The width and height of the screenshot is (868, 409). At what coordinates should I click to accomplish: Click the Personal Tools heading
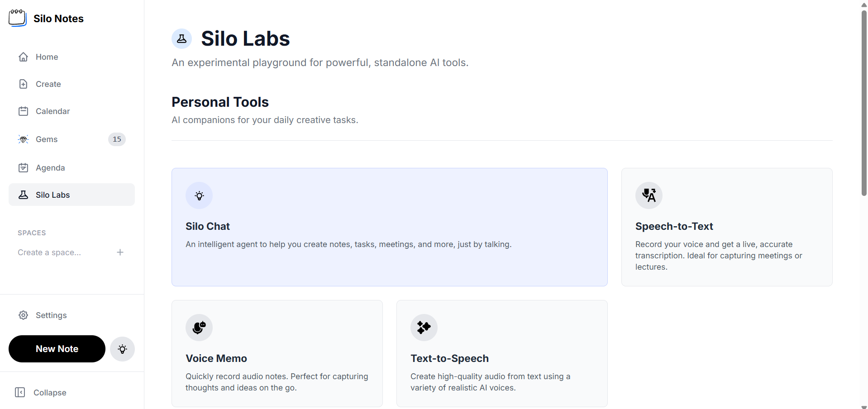point(220,102)
